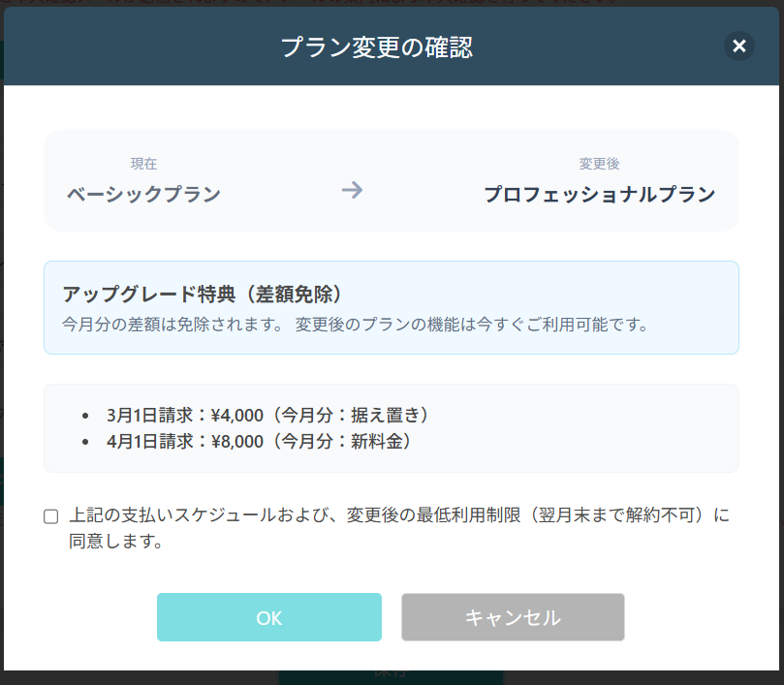Close the plan change dialog with X
The width and height of the screenshot is (784, 685).
tap(739, 46)
